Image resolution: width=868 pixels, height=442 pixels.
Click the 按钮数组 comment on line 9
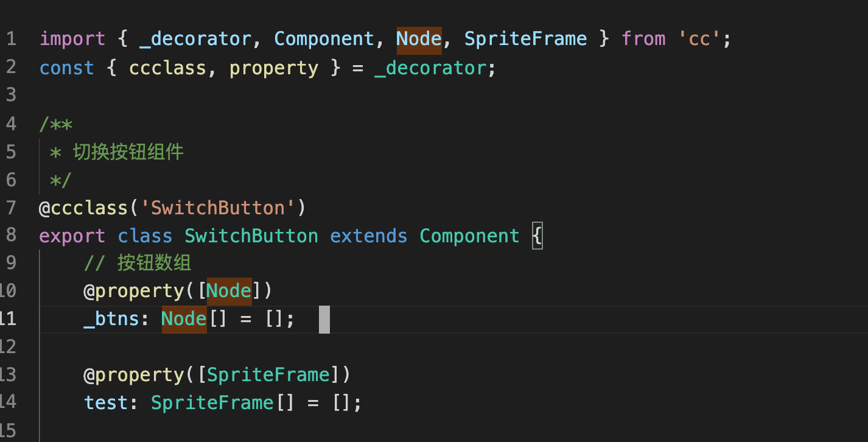pyautogui.click(x=155, y=263)
